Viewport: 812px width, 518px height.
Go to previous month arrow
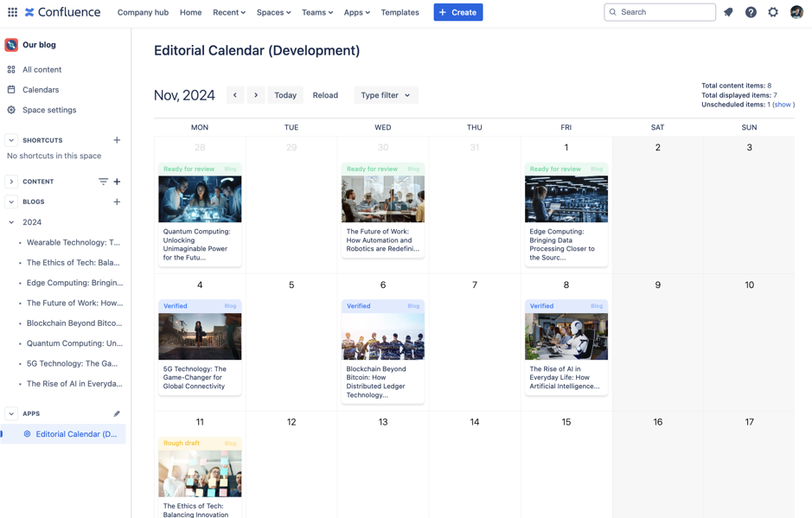pos(235,95)
